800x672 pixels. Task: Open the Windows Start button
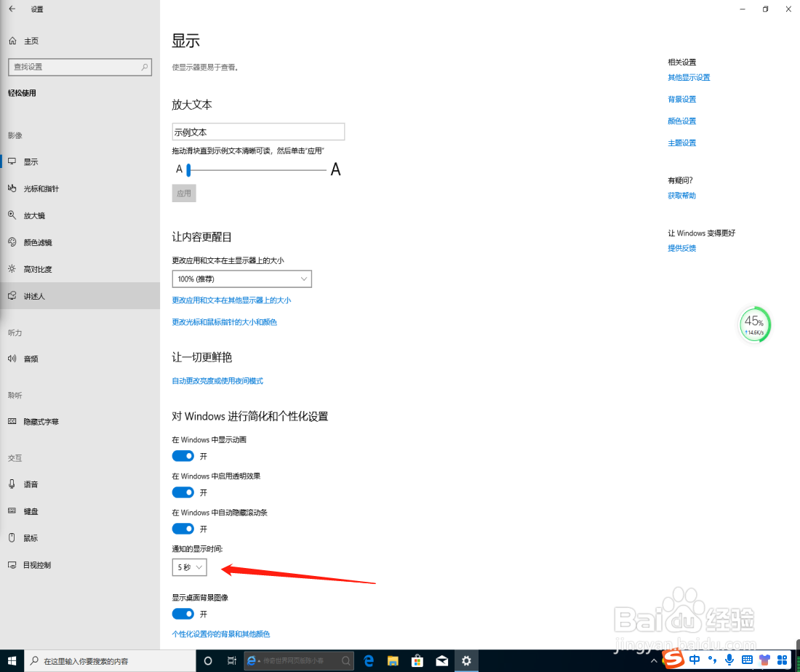(12, 661)
